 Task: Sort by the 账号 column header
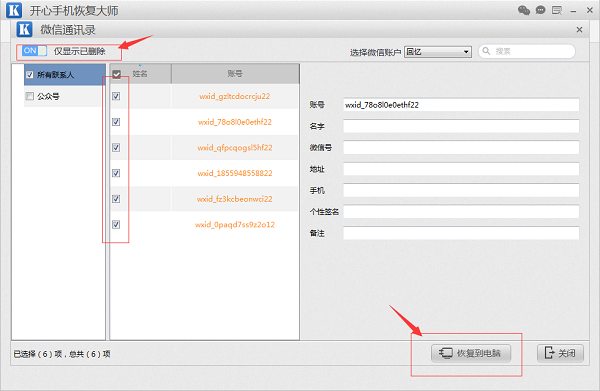pos(235,73)
